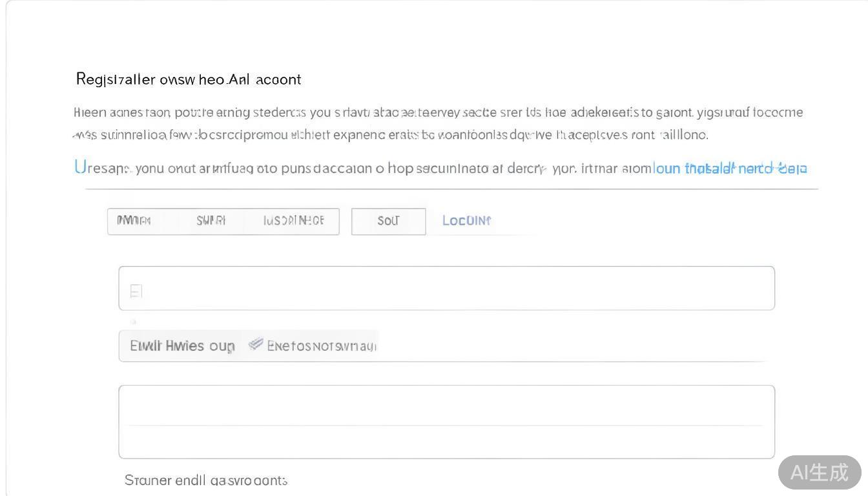Select the "ENefosNoTswnagı" option
Viewport: 868px width, 496px height.
tap(321, 346)
